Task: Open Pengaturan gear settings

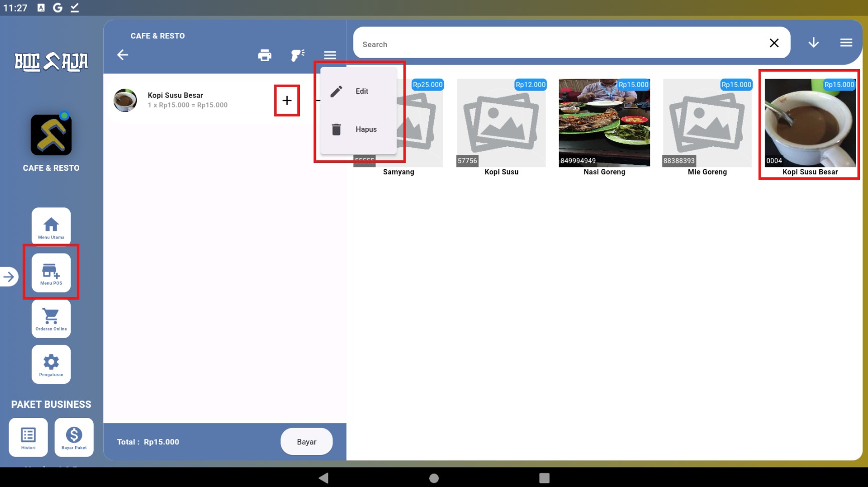Action: [51, 364]
